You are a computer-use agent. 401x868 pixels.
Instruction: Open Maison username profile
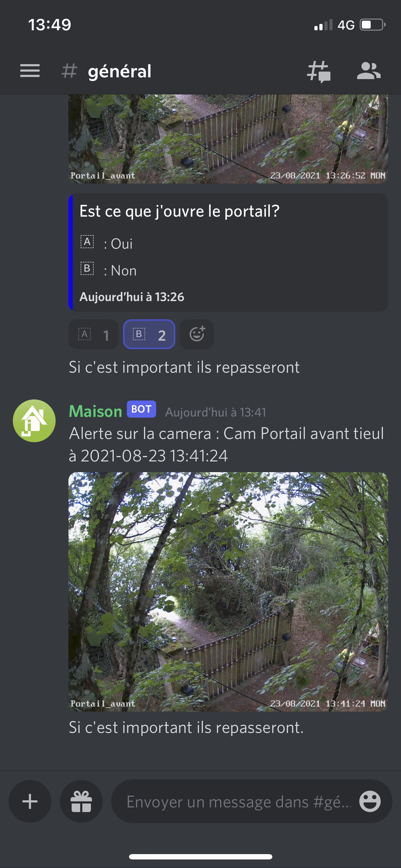pyautogui.click(x=96, y=411)
